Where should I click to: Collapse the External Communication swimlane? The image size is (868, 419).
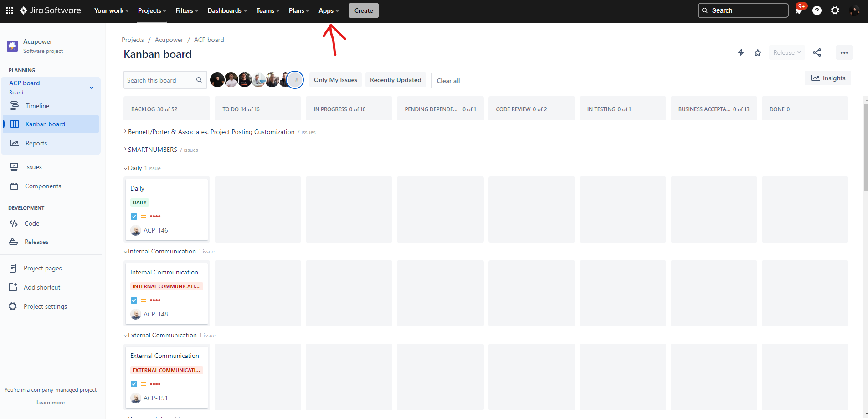tap(125, 336)
